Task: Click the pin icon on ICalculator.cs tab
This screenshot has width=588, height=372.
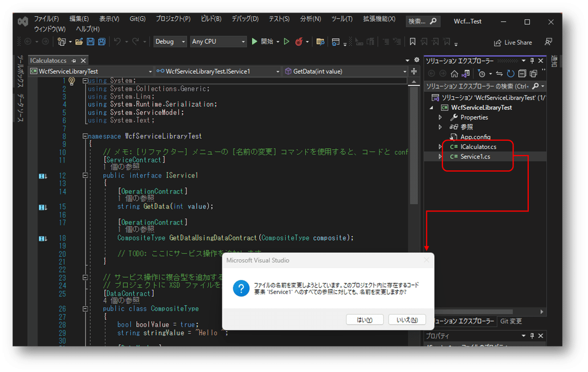Action: [74, 61]
